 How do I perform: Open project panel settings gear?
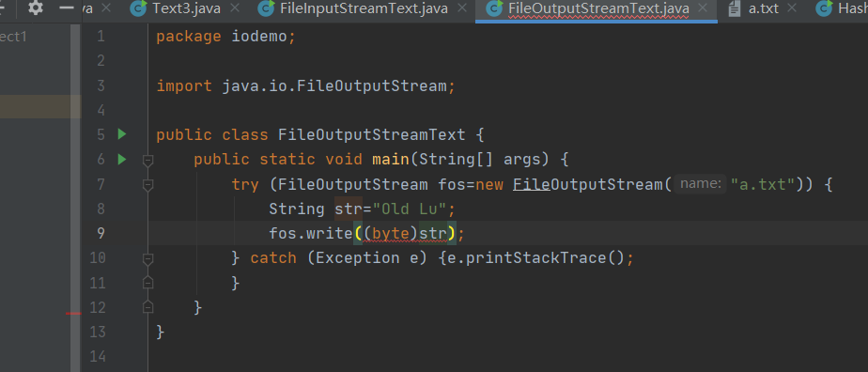[x=36, y=8]
